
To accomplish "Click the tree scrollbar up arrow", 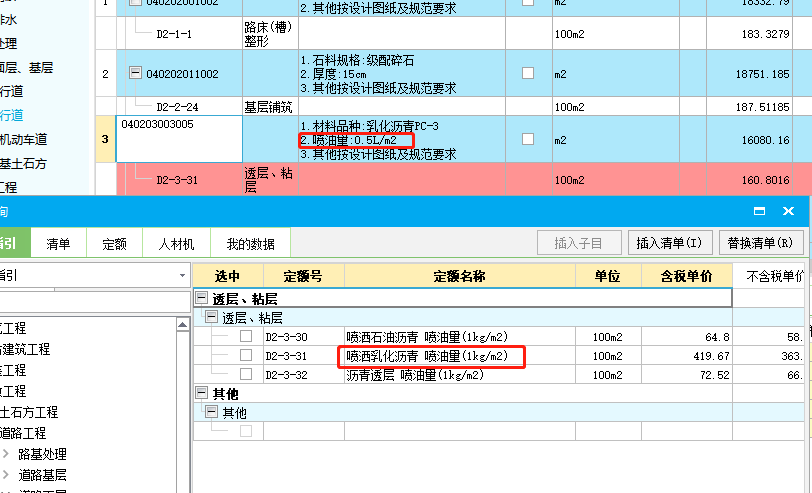I will 182,325.
